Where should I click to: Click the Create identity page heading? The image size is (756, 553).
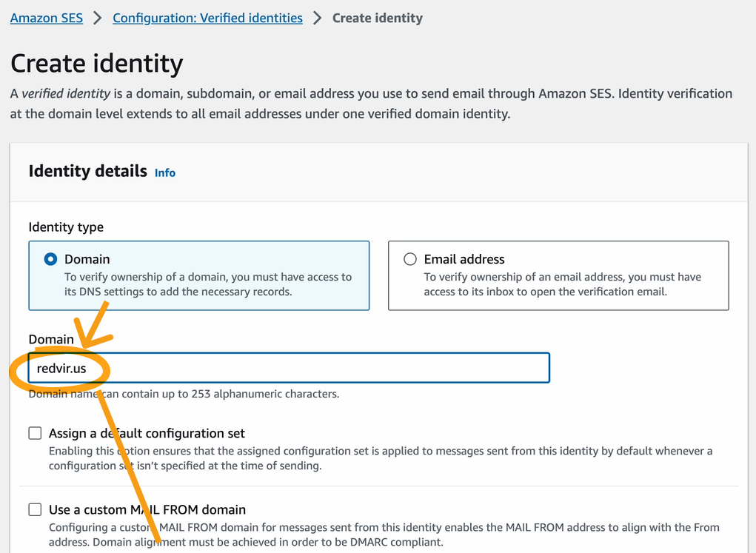click(x=96, y=64)
